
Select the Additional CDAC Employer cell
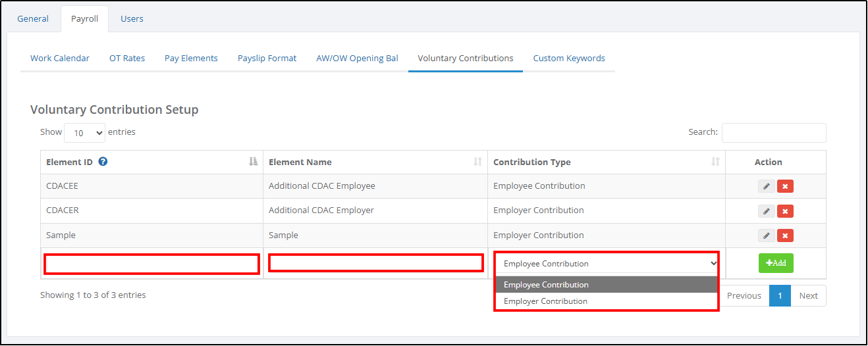[375, 210]
